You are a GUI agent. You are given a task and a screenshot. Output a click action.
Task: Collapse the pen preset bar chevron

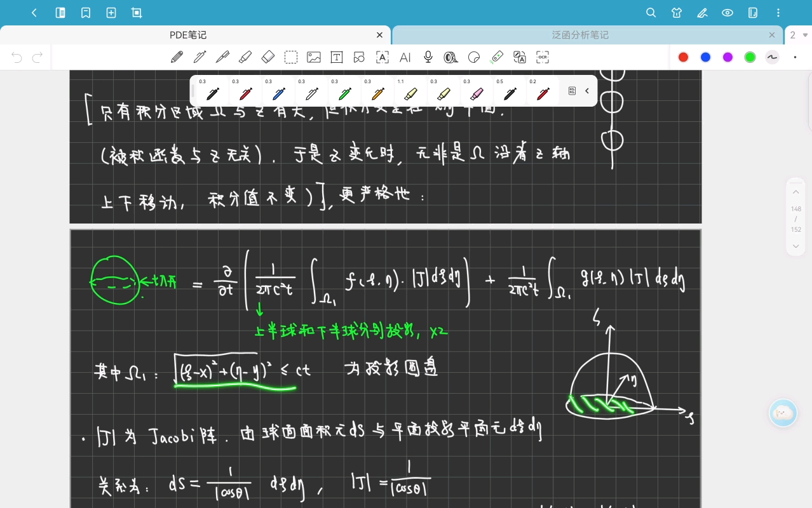coord(587,91)
